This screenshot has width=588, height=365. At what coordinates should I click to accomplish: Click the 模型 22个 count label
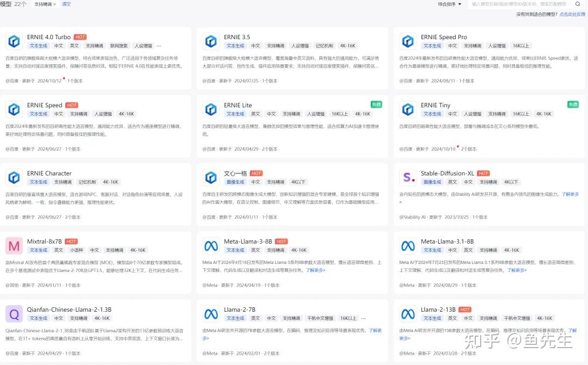pos(13,4)
